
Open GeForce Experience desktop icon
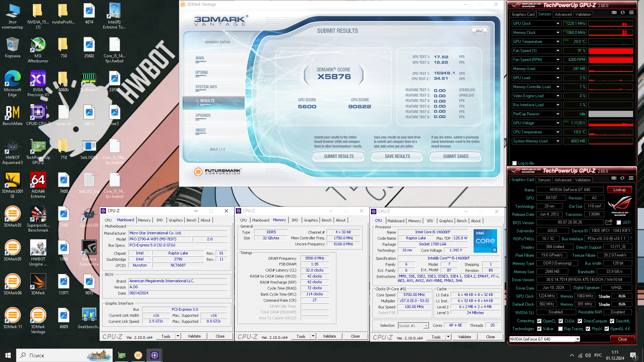tap(89, 253)
